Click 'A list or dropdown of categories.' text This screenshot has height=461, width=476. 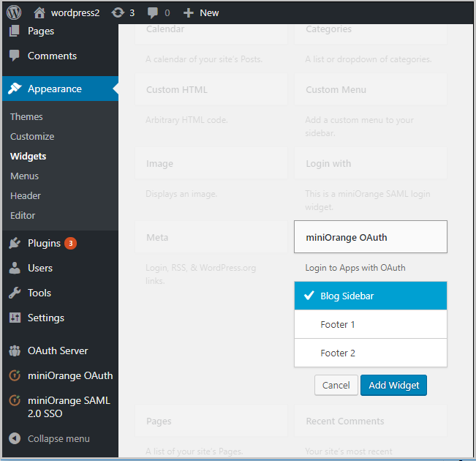tap(369, 59)
